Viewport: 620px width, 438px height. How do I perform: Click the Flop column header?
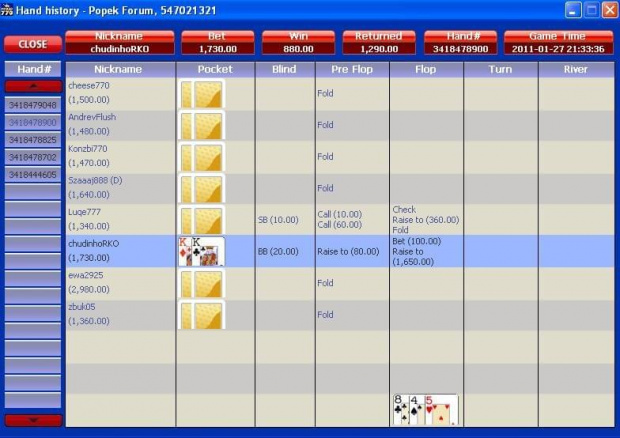pos(426,69)
